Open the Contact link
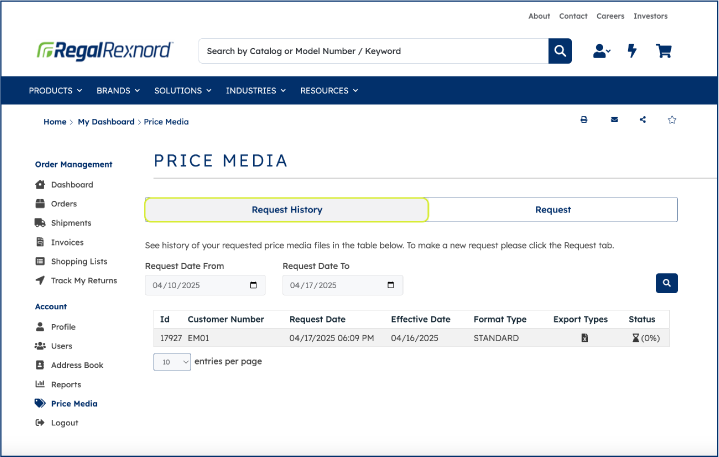 [573, 16]
